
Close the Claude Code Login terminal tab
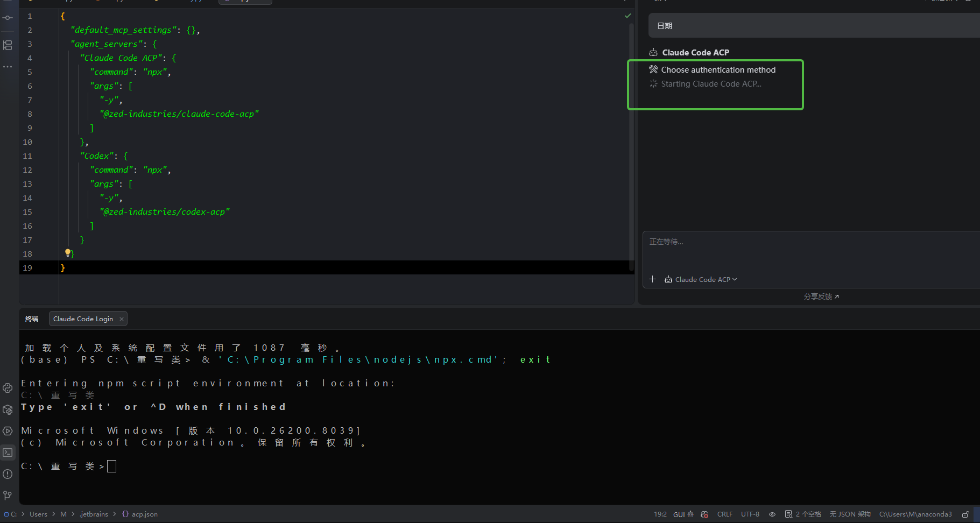pos(122,319)
